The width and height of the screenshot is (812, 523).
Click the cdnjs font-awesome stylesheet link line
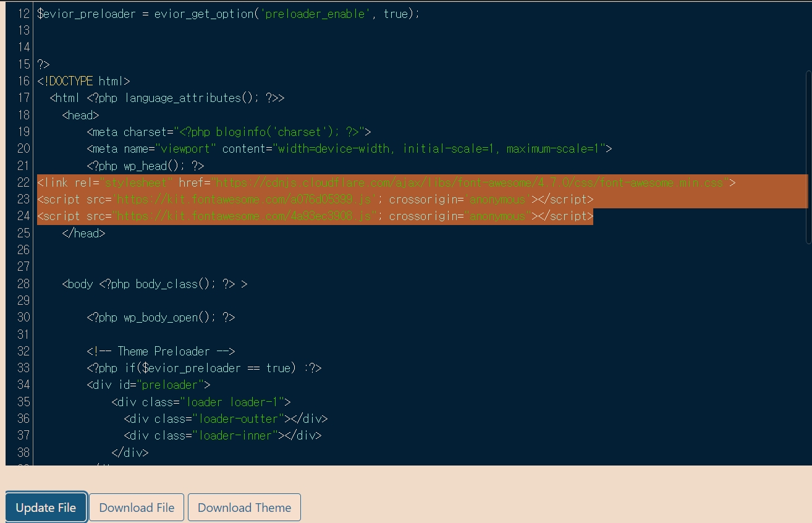coord(386,182)
